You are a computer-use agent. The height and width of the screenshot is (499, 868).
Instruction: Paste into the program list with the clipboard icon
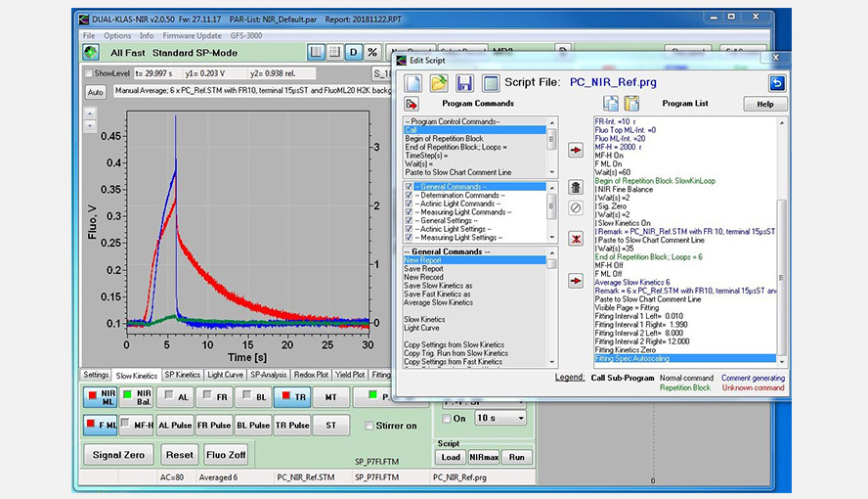tap(631, 103)
